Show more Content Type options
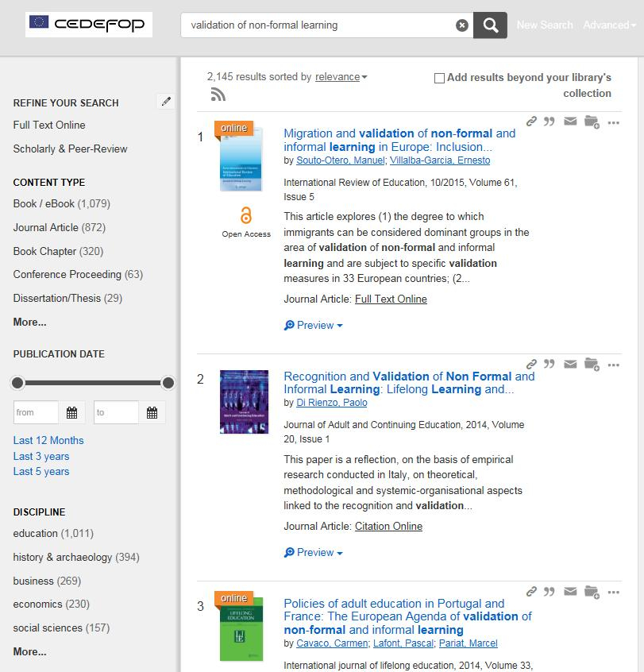Viewport: 644px width, 672px height. click(29, 322)
